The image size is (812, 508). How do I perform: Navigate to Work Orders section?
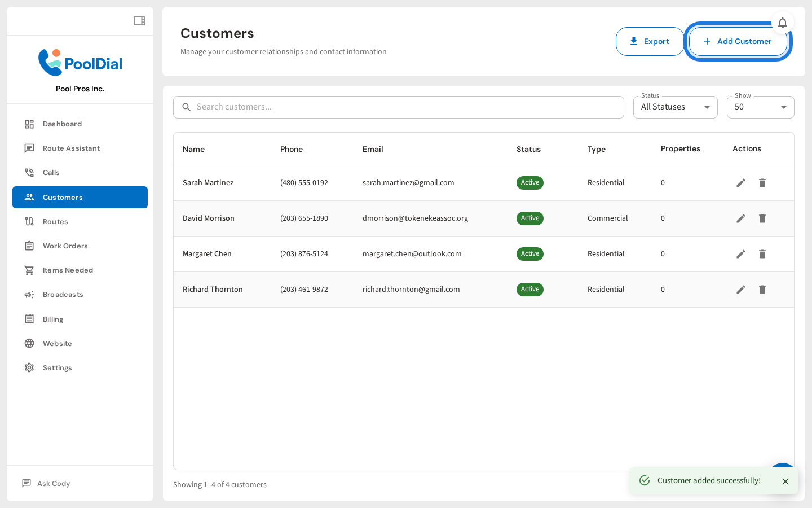pyautogui.click(x=65, y=246)
